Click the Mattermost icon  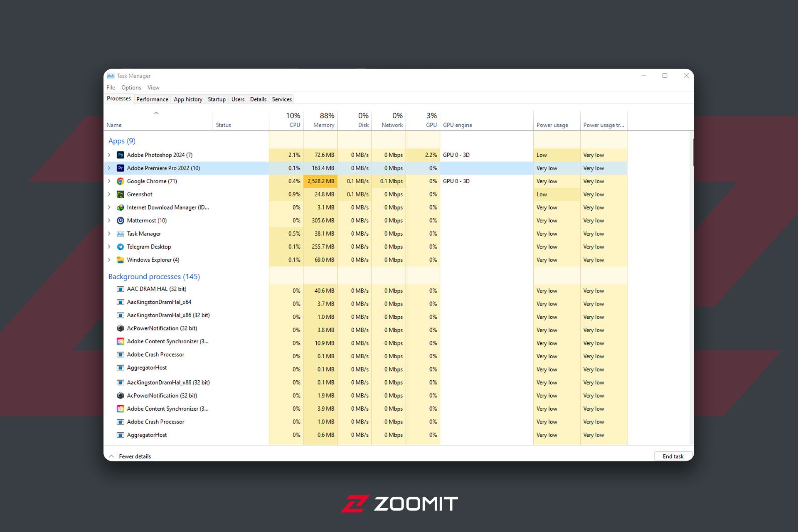119,221
